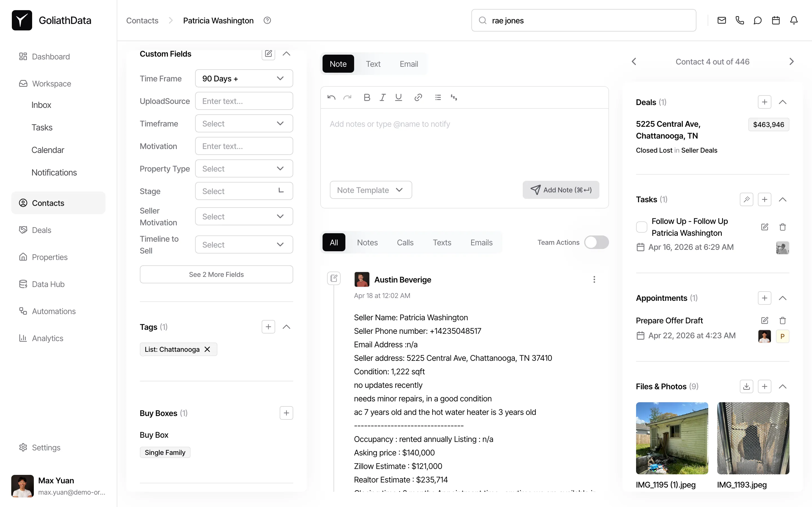Open the email icon in the top toolbar
The width and height of the screenshot is (812, 507).
[x=721, y=20]
